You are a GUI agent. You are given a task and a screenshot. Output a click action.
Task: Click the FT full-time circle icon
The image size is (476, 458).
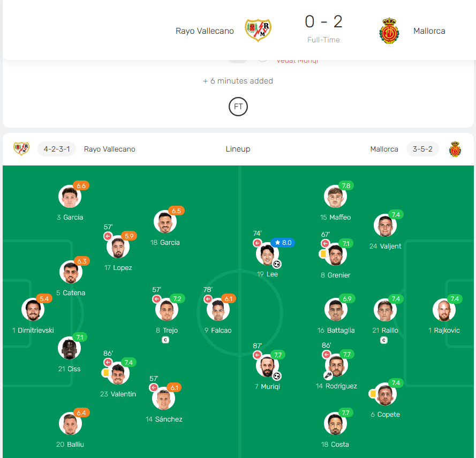(x=238, y=107)
